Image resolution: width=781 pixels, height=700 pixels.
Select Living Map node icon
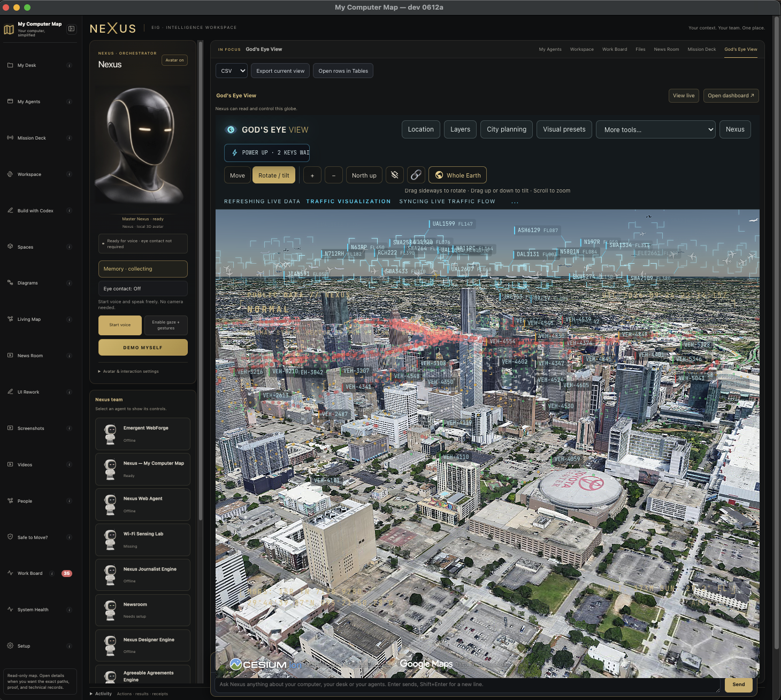click(10, 319)
